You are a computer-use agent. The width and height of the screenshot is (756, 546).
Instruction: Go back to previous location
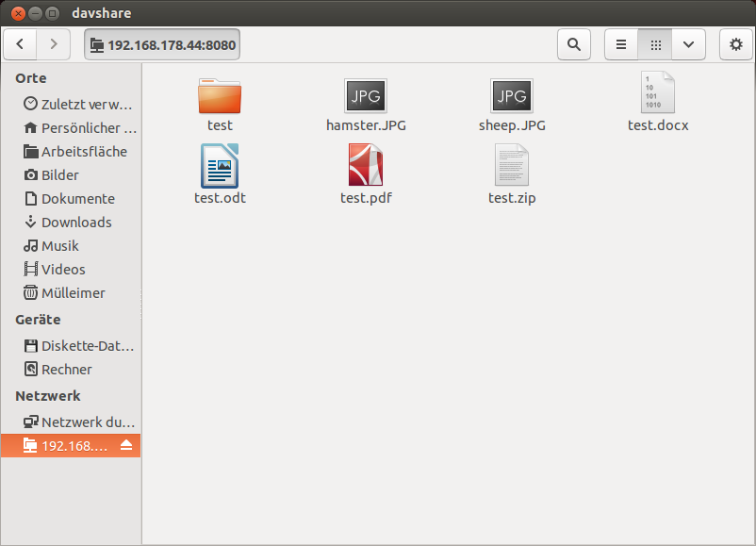(x=21, y=44)
